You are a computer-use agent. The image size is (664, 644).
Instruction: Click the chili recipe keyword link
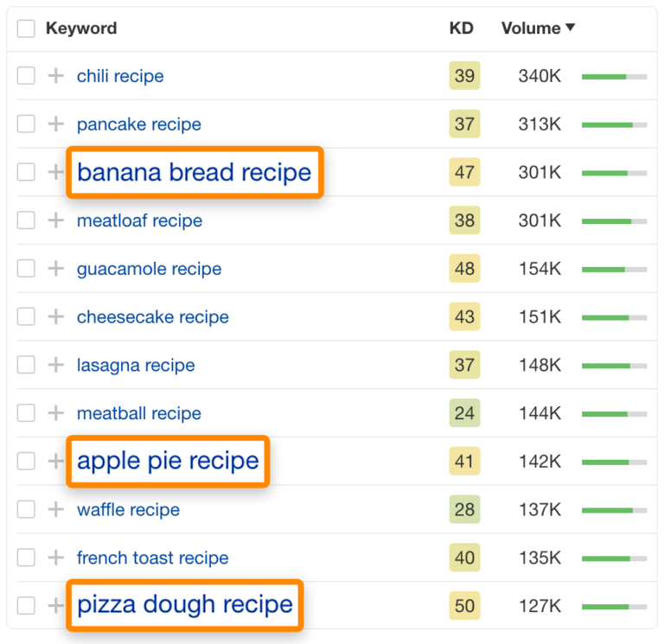pos(120,76)
